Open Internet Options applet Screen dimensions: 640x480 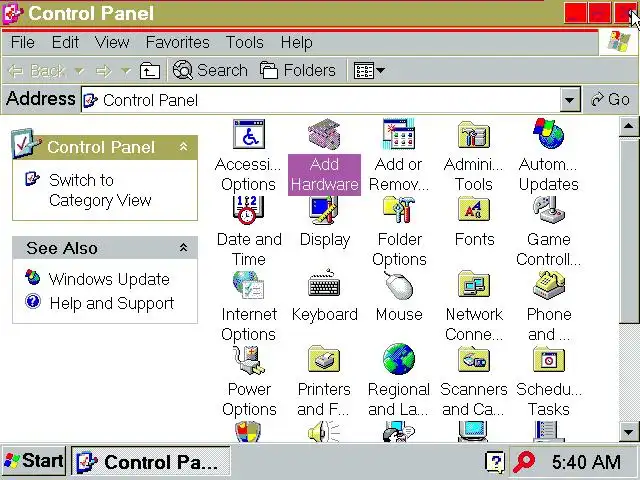pyautogui.click(x=249, y=307)
